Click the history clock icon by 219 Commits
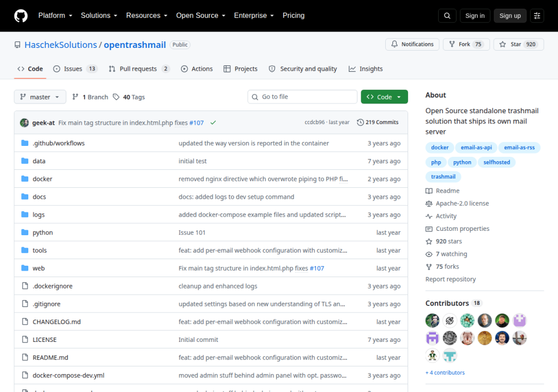The image size is (558, 392). (360, 122)
